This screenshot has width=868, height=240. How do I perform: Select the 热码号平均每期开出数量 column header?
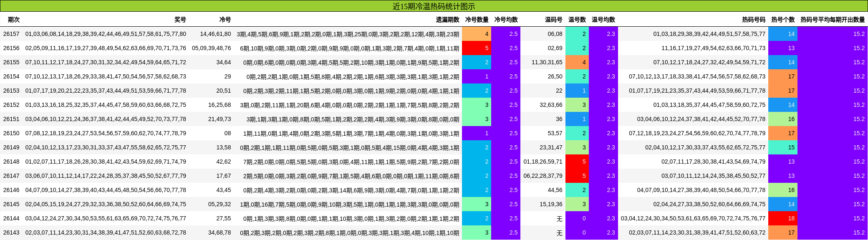pos(833,20)
